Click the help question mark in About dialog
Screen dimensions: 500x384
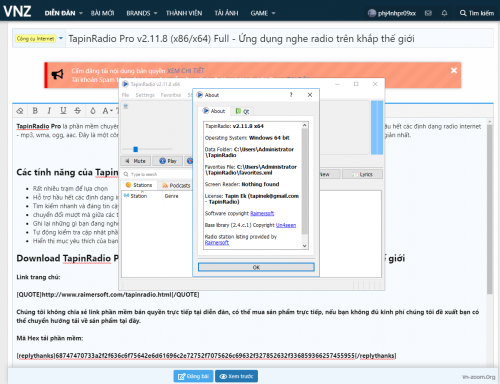pyautogui.click(x=291, y=95)
